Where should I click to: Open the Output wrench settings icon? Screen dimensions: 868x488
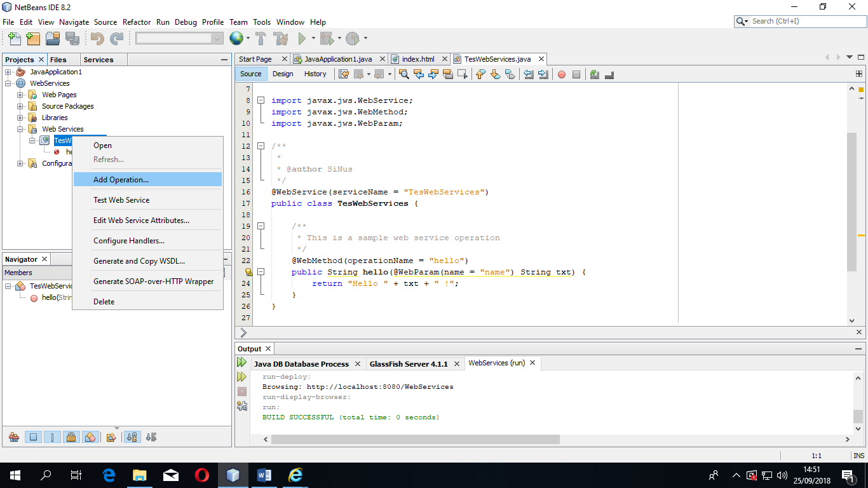point(241,406)
